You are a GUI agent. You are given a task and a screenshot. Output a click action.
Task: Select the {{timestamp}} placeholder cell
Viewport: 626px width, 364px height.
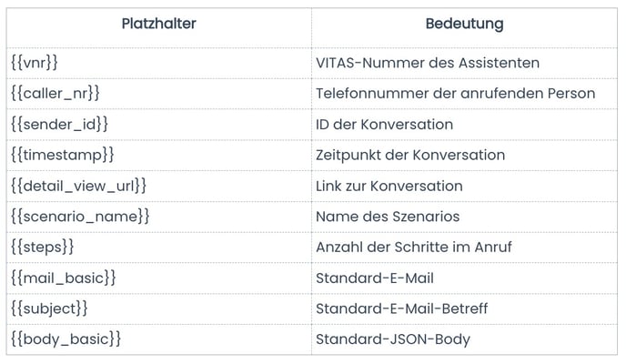click(x=63, y=155)
